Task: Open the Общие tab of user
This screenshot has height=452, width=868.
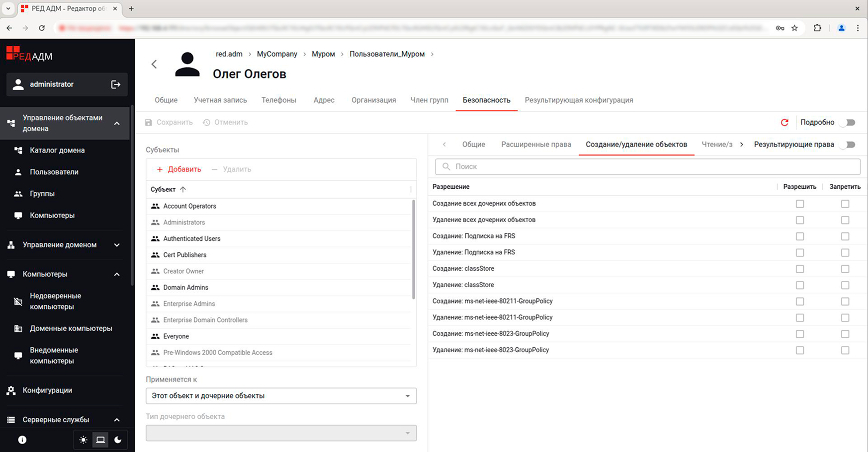Action: 166,100
